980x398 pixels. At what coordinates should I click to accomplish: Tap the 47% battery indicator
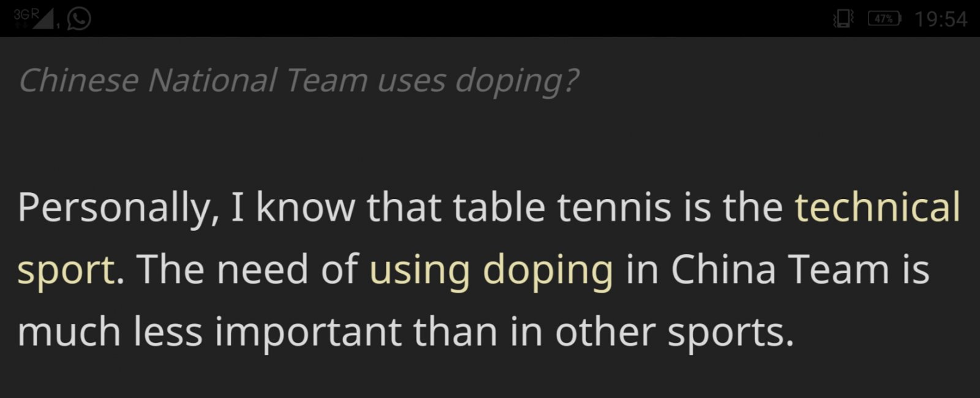point(884,19)
